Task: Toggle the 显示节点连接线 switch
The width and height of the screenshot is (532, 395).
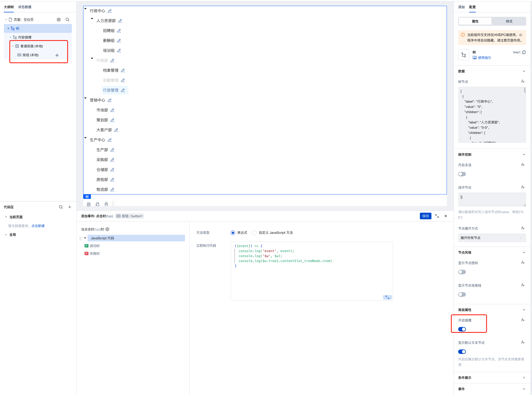Action: (462, 294)
